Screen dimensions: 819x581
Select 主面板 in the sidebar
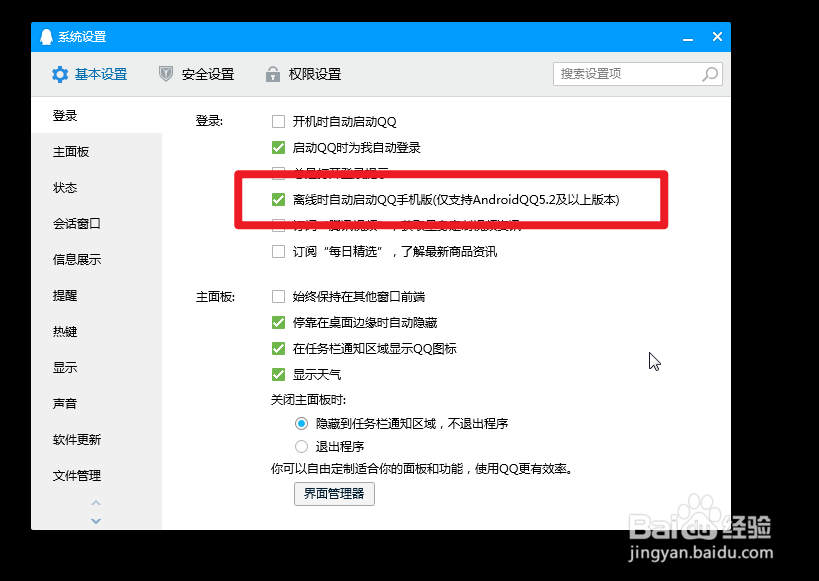pos(97,152)
